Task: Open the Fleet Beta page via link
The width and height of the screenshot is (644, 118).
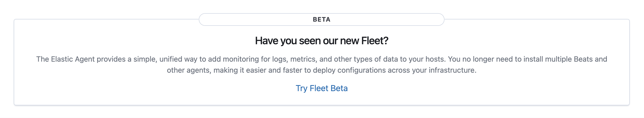Action: point(321,88)
